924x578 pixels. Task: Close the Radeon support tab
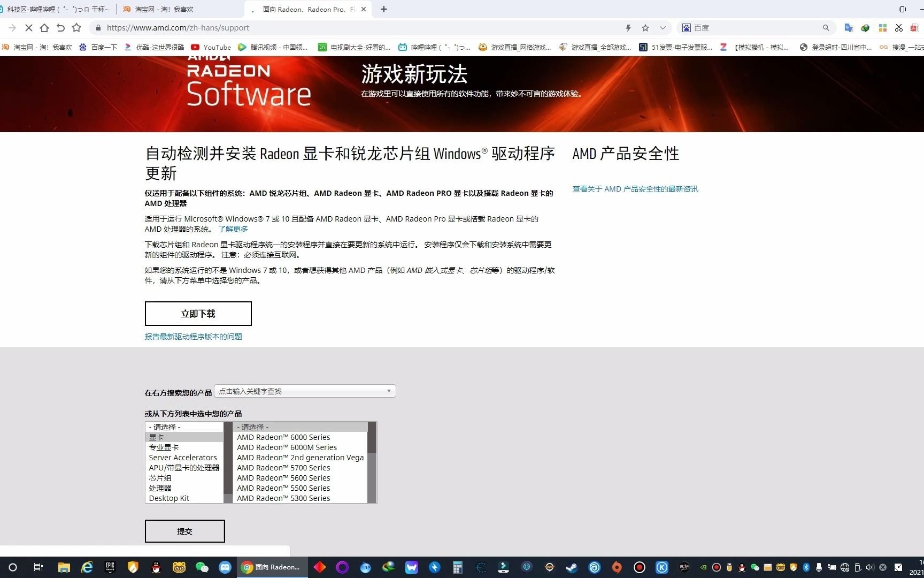364,9
